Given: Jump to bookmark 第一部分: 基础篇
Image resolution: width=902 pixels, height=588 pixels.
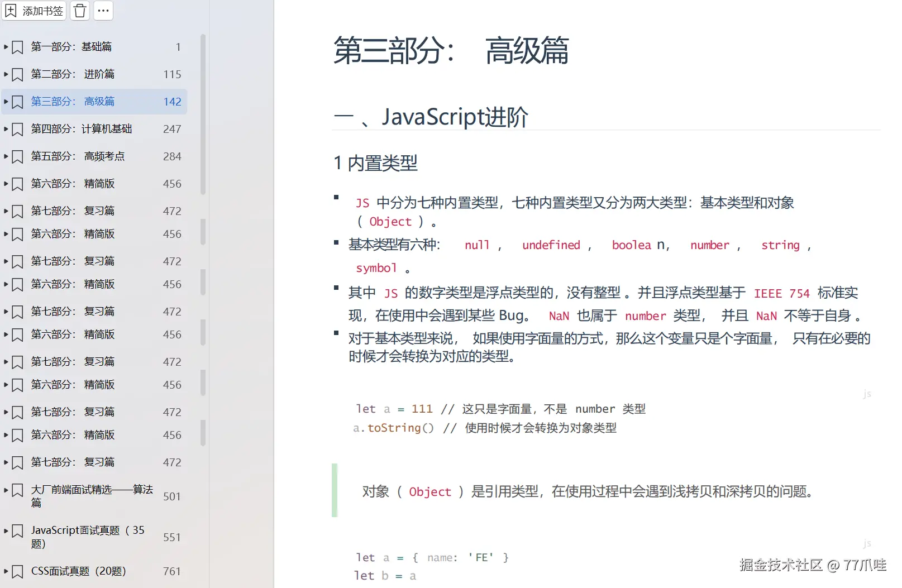Looking at the screenshot, I should point(71,47).
